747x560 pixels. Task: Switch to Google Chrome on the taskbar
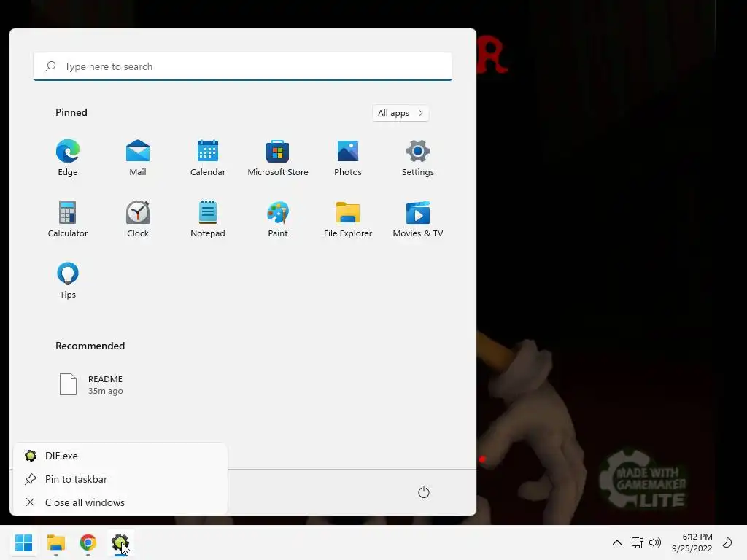[88, 542]
